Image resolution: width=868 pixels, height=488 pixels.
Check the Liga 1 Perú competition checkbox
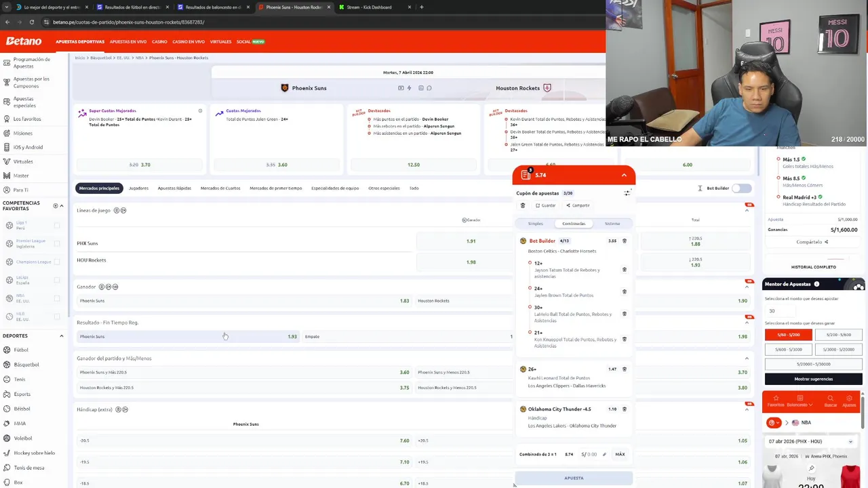click(57, 226)
